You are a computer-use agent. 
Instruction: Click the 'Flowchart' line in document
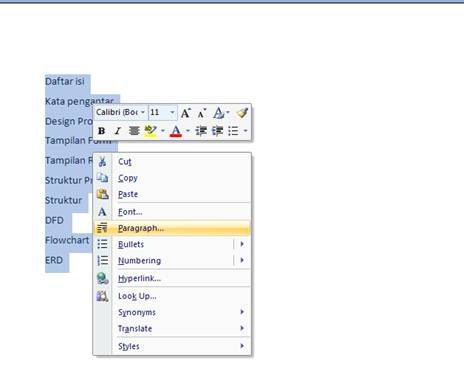67,240
